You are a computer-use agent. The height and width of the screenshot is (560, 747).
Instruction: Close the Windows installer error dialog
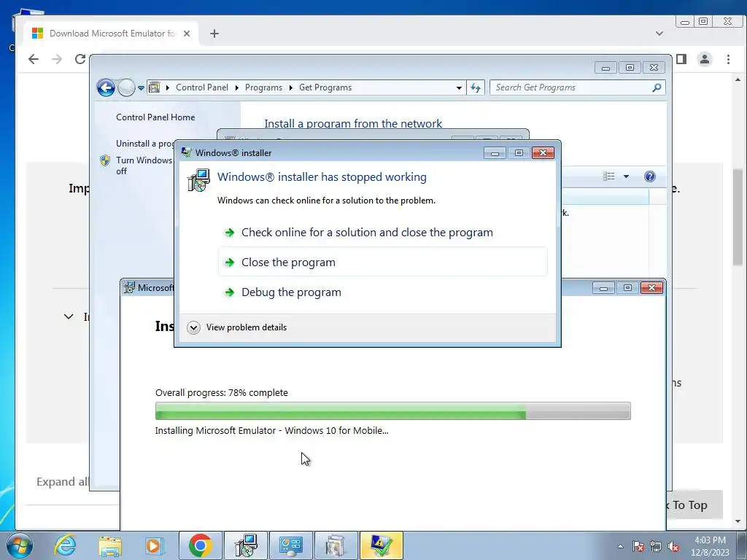543,153
